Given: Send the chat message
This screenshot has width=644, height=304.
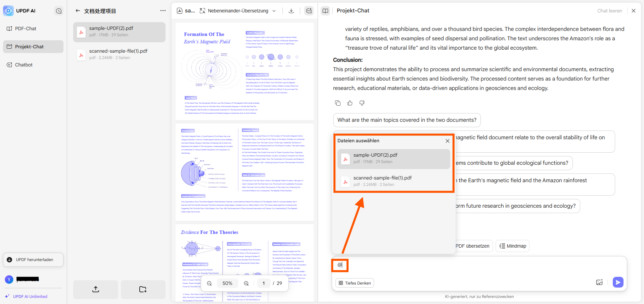Looking at the screenshot, I should pos(618,282).
